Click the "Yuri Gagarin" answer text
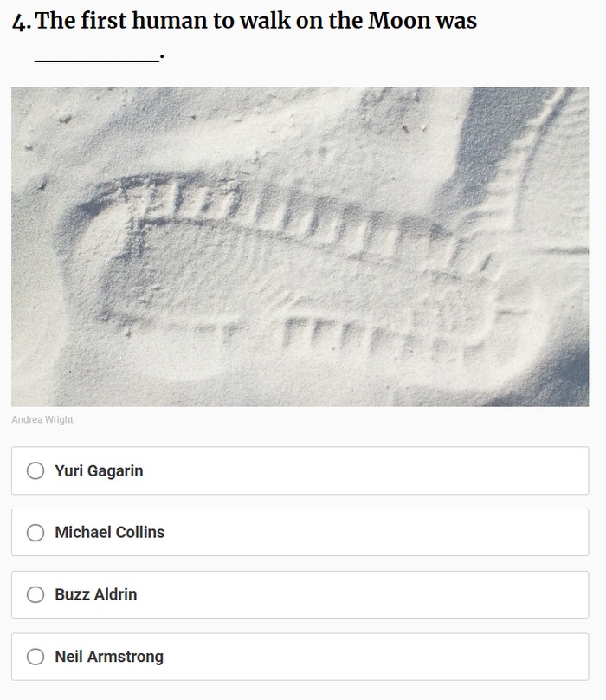The image size is (606, 700). point(99,471)
